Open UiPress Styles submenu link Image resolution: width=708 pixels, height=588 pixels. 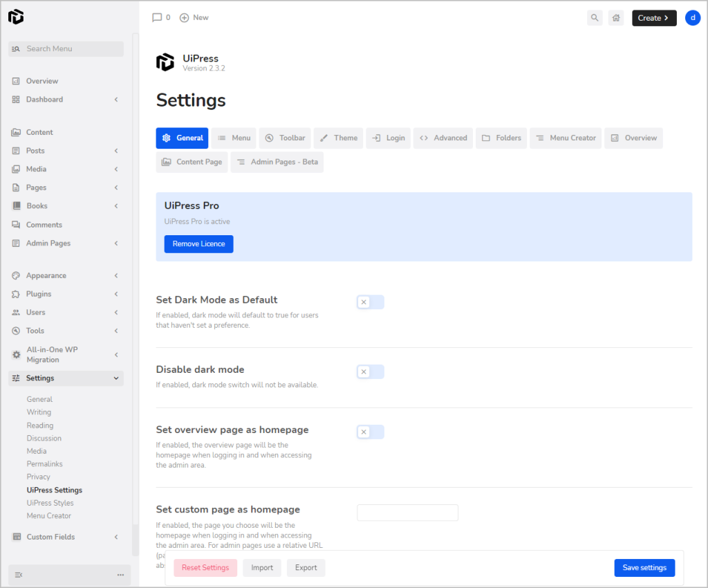(50, 503)
